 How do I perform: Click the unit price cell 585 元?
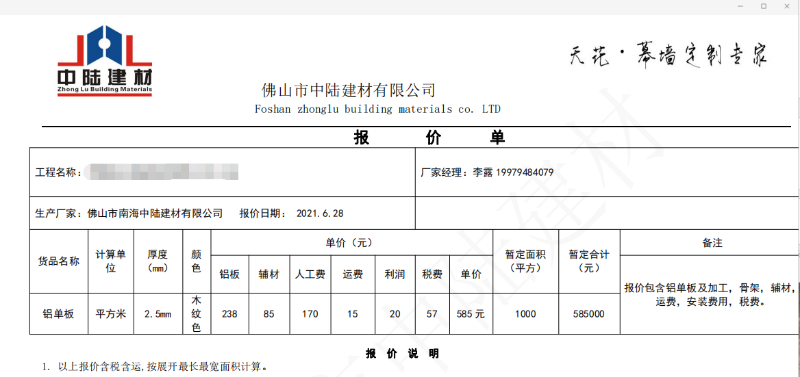point(470,314)
